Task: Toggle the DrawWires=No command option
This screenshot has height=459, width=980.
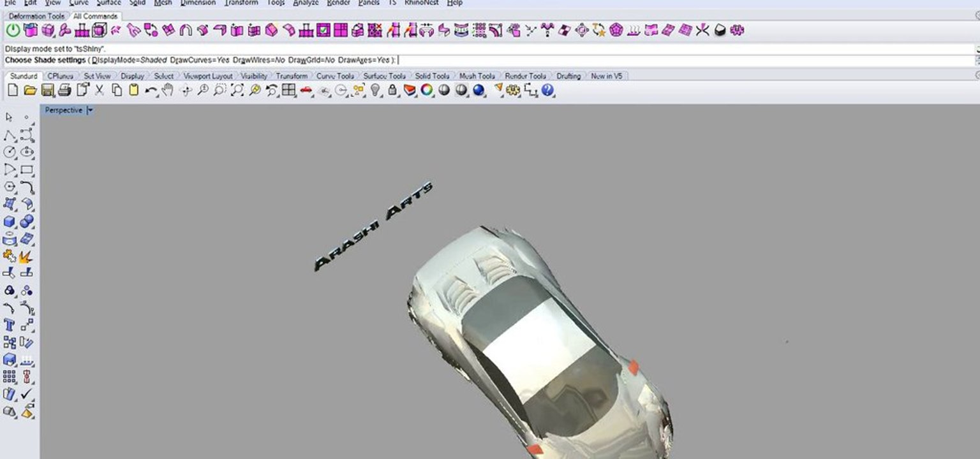Action: [x=258, y=60]
